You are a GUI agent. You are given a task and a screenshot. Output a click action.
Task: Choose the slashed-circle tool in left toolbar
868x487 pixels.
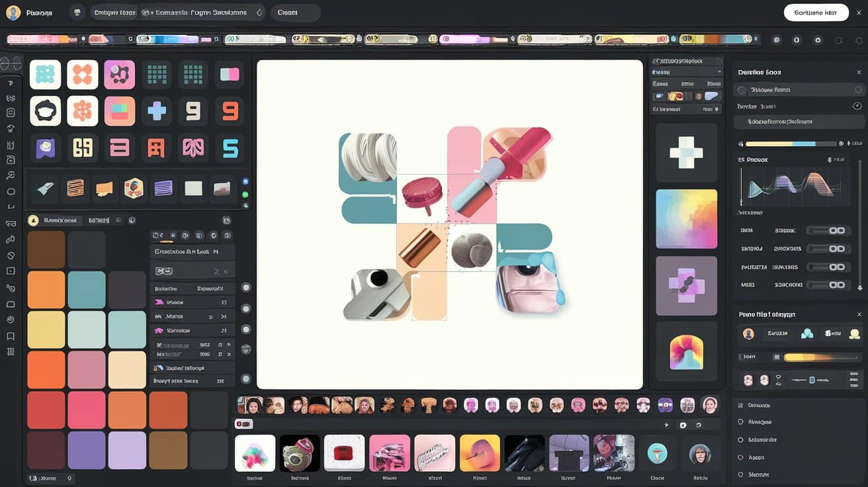11,255
